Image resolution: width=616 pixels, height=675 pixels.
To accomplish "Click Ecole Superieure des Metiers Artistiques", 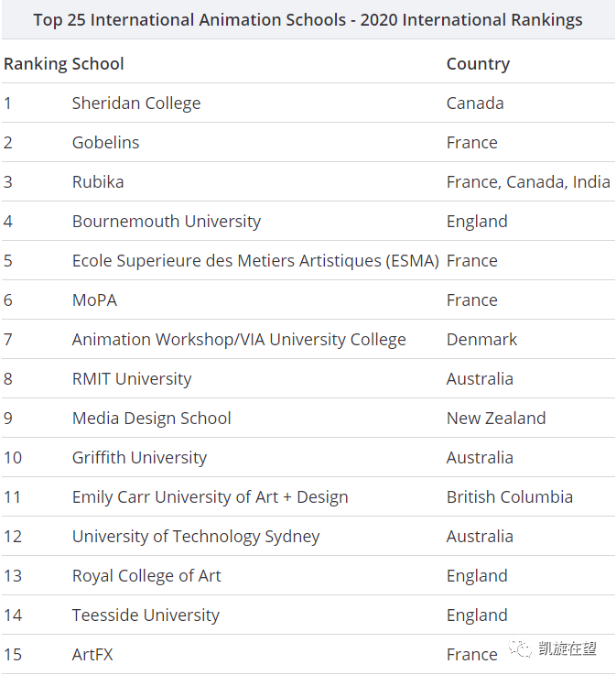I will (x=255, y=261).
